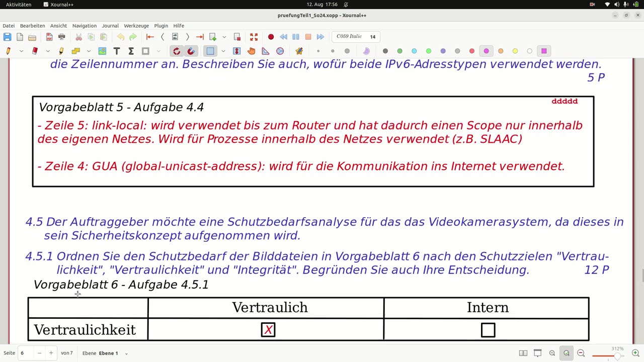Toggle presentation mode in status bar
This screenshot has width=644, height=362.
tap(538, 353)
